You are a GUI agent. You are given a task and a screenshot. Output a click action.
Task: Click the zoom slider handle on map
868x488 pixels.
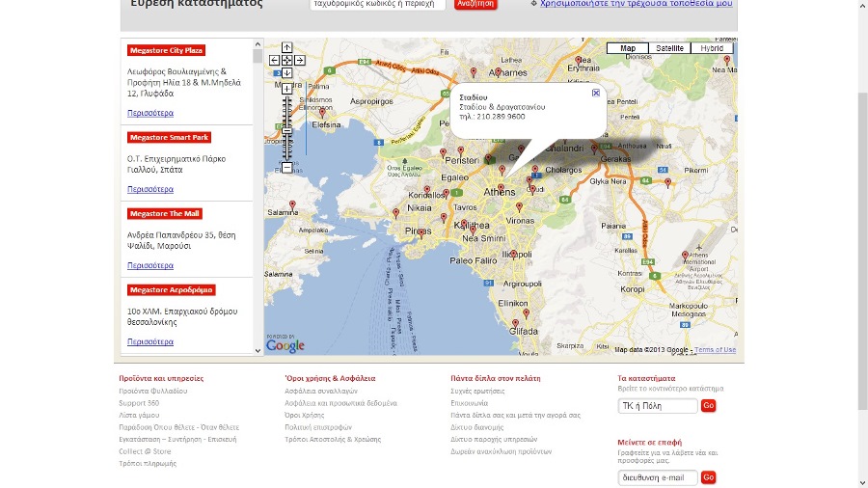click(x=286, y=130)
